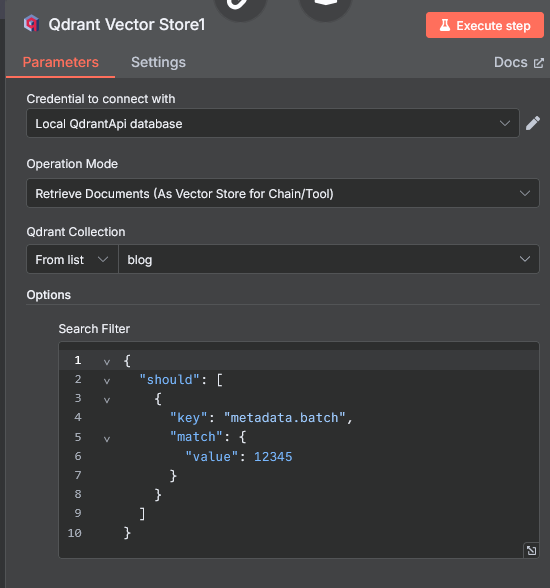This screenshot has width=550, height=588.
Task: Click inside the Search Filter code editor
Action: pyautogui.click(x=299, y=450)
